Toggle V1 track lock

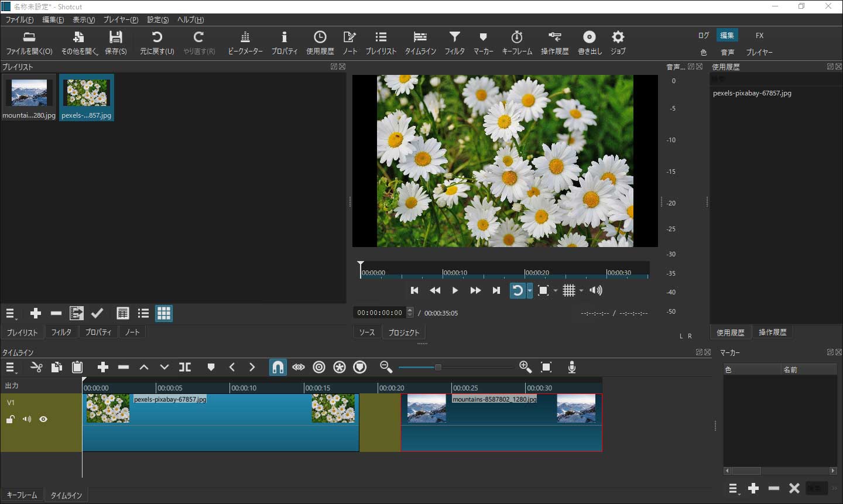tap(11, 419)
